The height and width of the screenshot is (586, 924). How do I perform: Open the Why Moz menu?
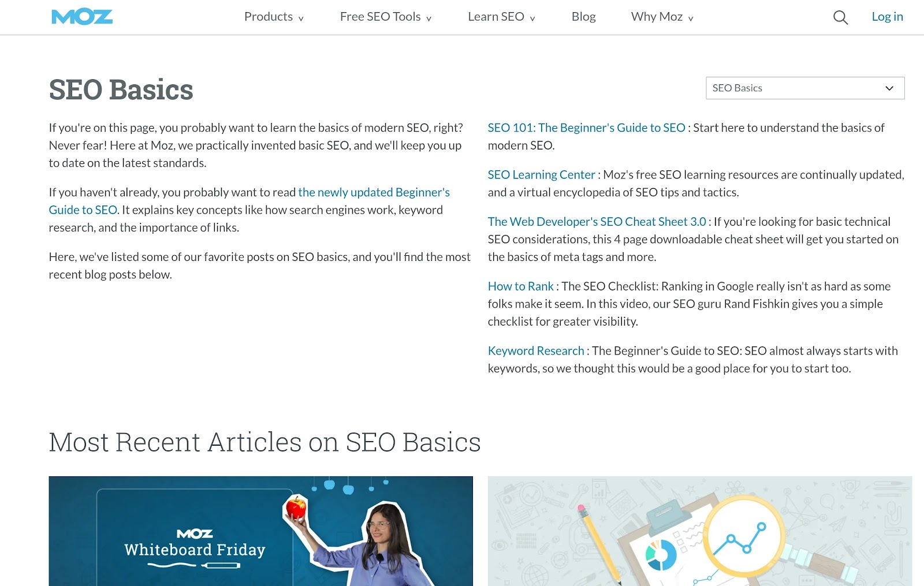point(662,17)
